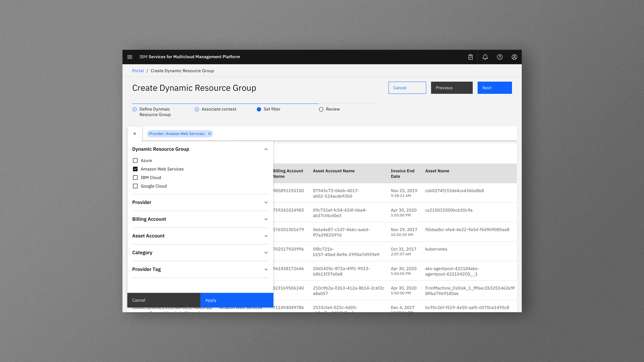This screenshot has height=362, width=644.
Task: Uncheck the Amazon Web Services checkbox
Action: click(x=135, y=169)
